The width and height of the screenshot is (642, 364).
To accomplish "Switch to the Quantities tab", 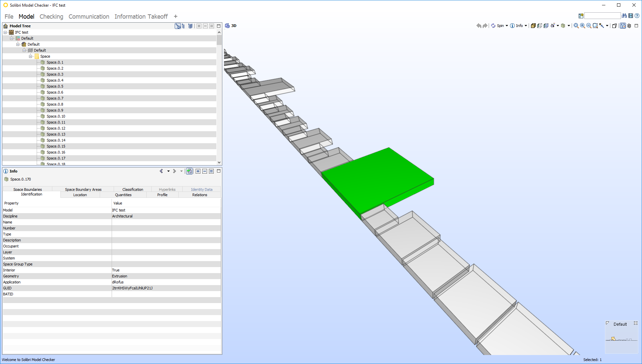I will pos(123,195).
